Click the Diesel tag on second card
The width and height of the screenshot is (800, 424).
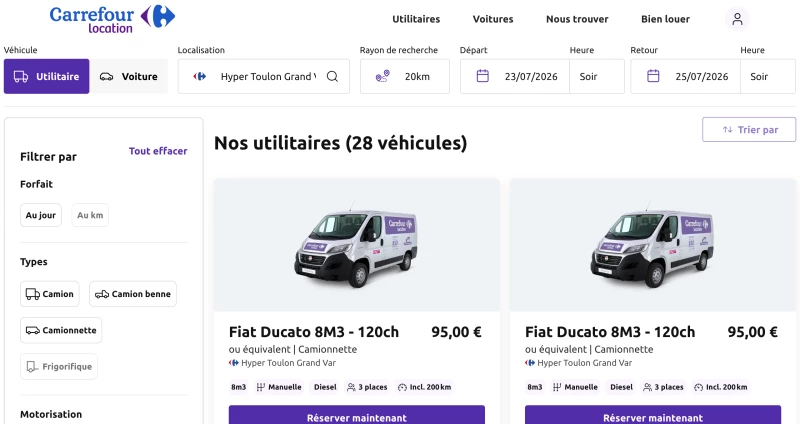[621, 387]
